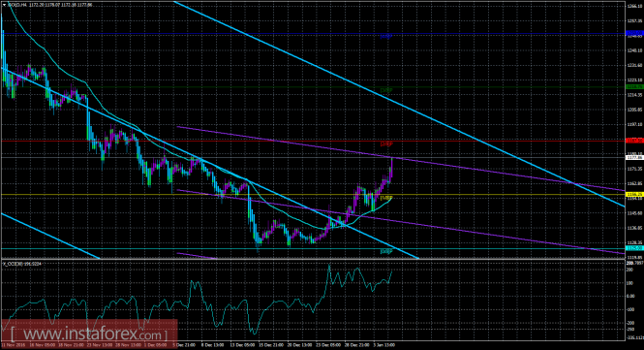644x350 pixels.
Task: Select the latest purple candlestick at price peak
Action: [392, 168]
